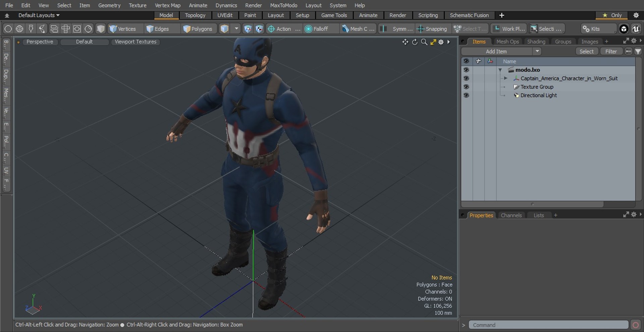The image size is (644, 332).
Task: Open the Geometry menu
Action: coord(109,5)
